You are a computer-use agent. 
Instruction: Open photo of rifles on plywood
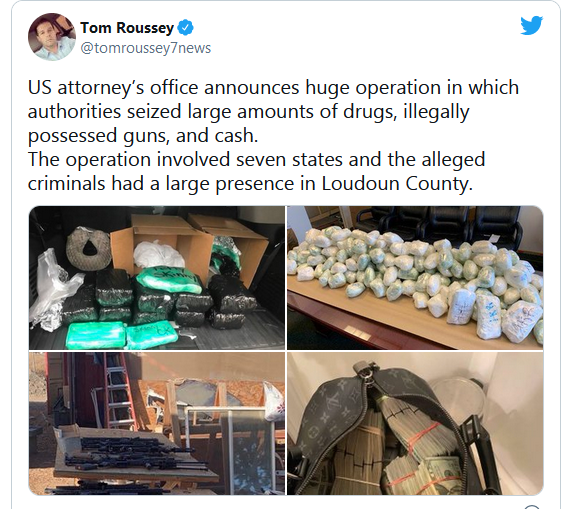157,423
